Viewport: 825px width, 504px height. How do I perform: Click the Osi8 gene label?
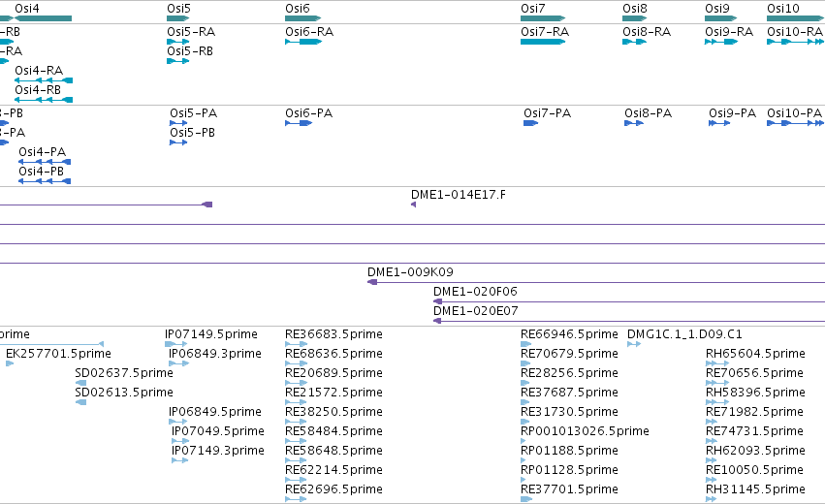pos(635,9)
